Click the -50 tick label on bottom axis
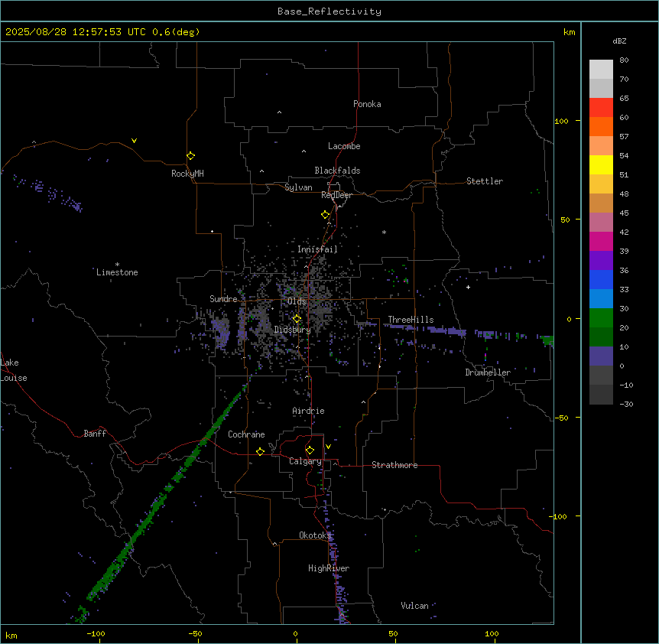Screen dimensions: 659x644 coord(195,633)
